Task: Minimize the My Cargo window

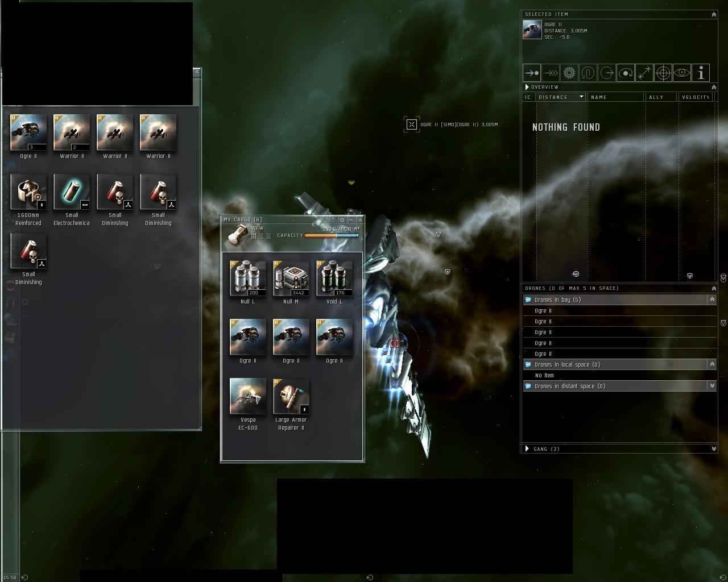Action: 351,219
